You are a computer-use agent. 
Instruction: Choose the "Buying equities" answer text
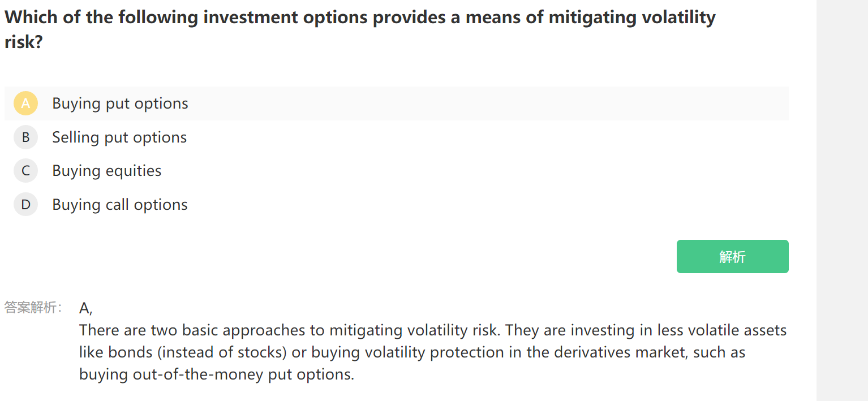click(107, 171)
